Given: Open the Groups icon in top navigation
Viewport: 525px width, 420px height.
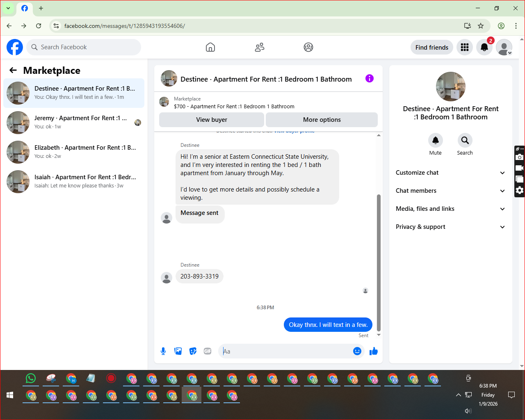Looking at the screenshot, I should (308, 47).
